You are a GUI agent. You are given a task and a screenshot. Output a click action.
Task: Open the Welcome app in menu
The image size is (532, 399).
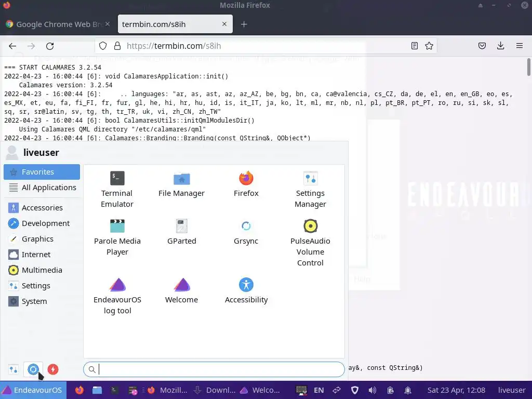pos(181,290)
